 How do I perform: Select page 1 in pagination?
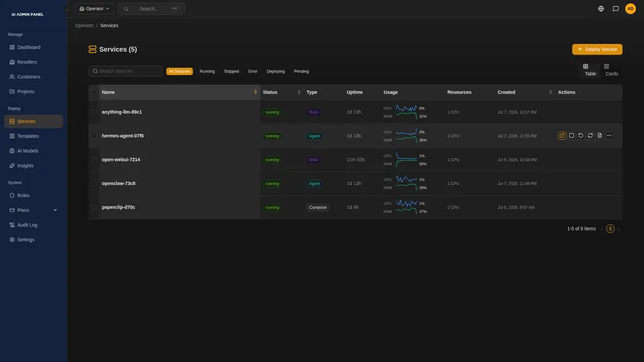pyautogui.click(x=610, y=229)
